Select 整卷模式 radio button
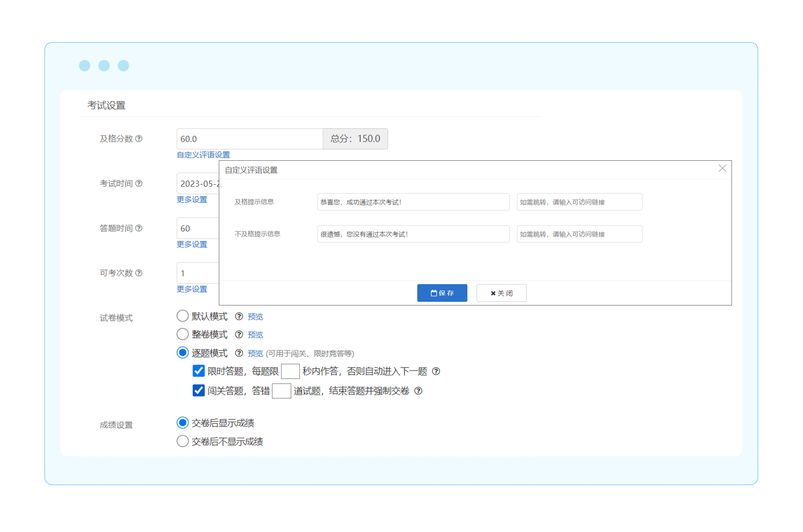This screenshot has height=532, width=803. tap(183, 334)
